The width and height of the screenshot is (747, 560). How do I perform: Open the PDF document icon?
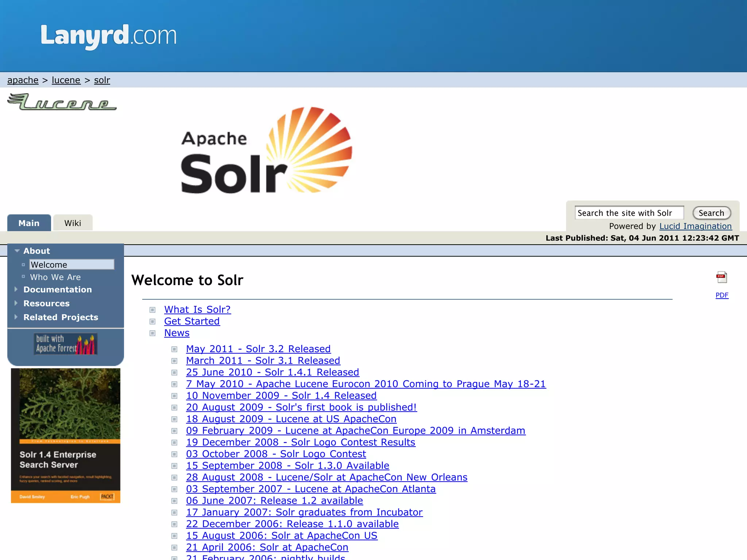click(721, 277)
